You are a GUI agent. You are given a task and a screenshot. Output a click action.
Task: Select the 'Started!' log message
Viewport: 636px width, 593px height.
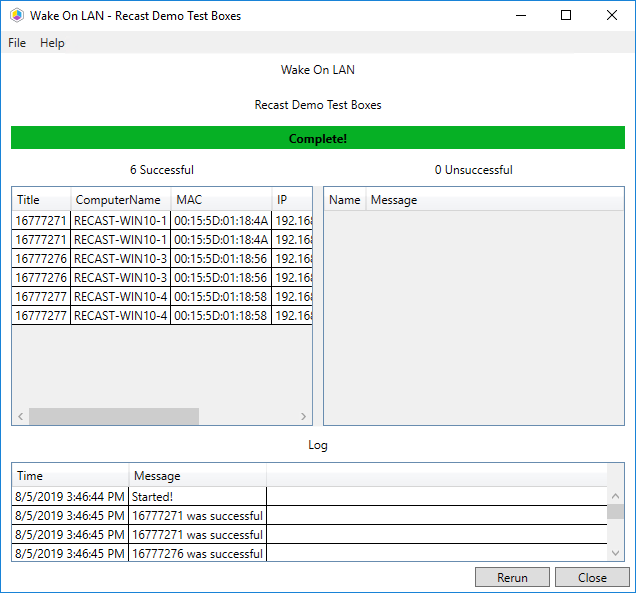pos(153,496)
